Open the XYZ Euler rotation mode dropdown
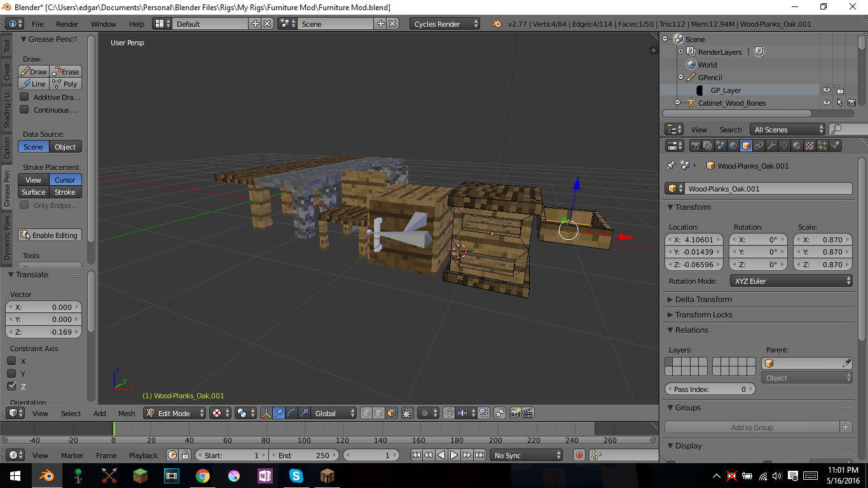This screenshot has height=488, width=868. point(791,281)
